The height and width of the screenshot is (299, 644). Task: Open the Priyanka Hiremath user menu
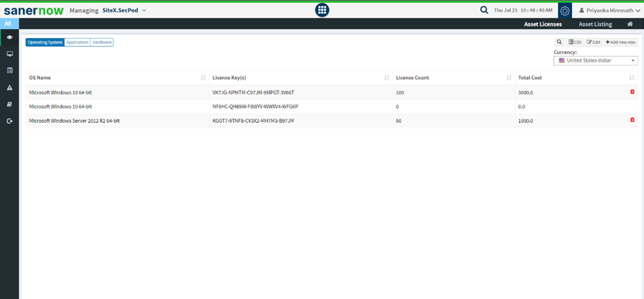click(x=609, y=10)
